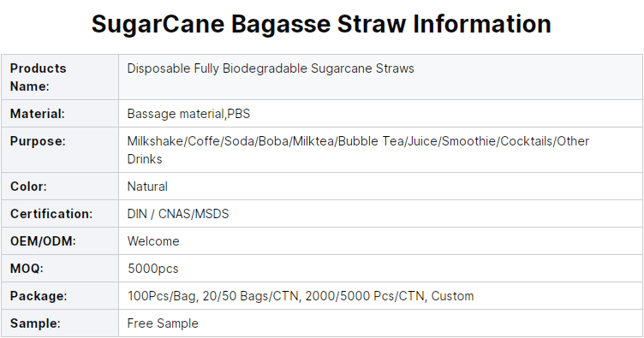Click the 5000pcs value
This screenshot has width=644, height=338.
[152, 269]
